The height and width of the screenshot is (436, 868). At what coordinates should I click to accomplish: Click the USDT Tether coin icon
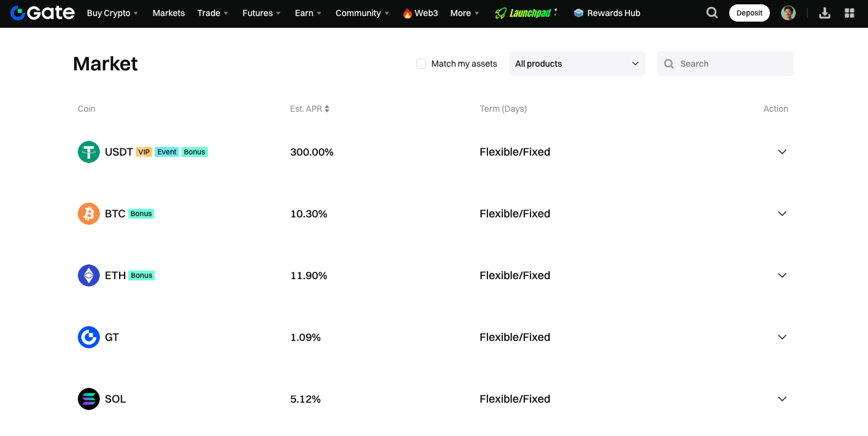coord(89,152)
